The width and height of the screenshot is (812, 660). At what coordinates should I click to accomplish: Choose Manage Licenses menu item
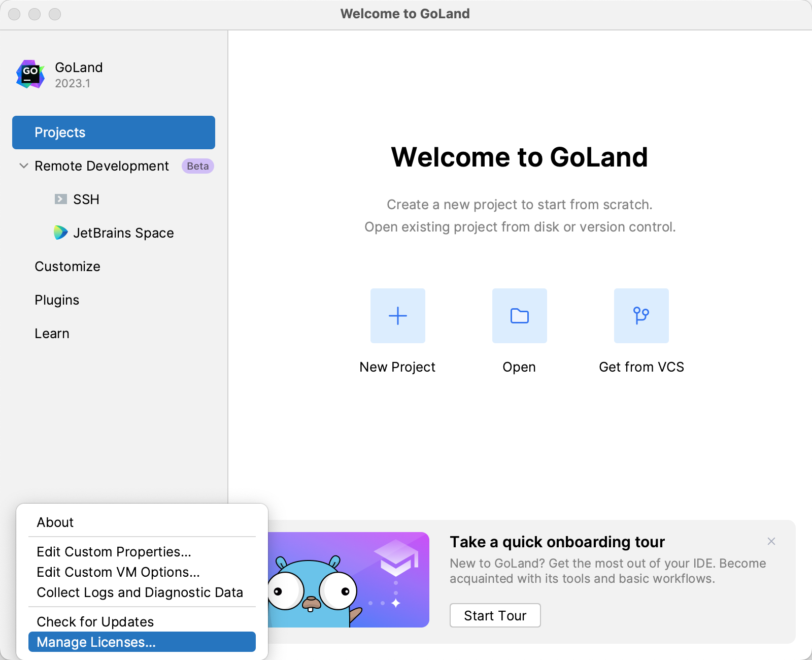point(142,642)
